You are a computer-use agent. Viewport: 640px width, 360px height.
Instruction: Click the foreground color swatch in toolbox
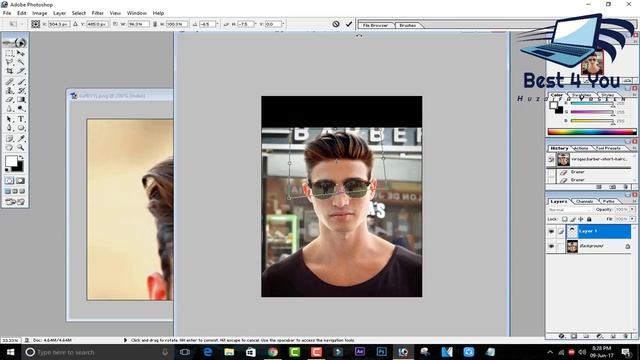click(11, 161)
